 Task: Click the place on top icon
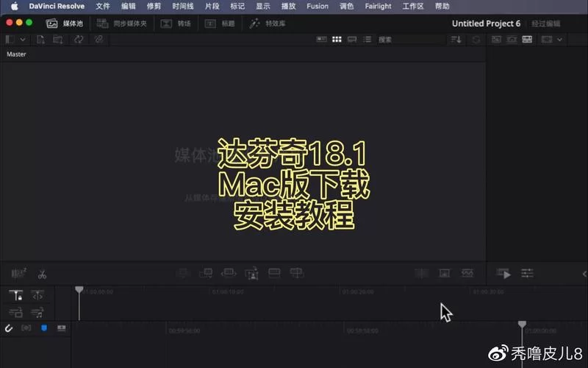pyautogui.click(x=274, y=273)
